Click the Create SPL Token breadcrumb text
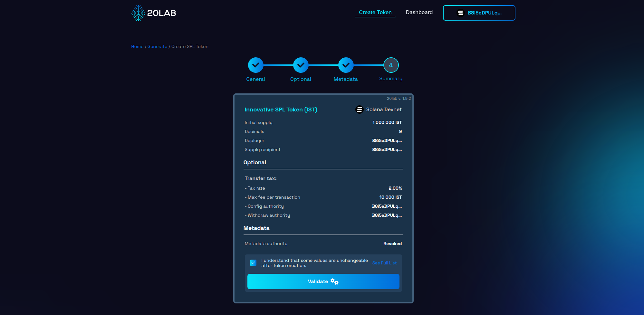The image size is (644, 315). point(190,46)
